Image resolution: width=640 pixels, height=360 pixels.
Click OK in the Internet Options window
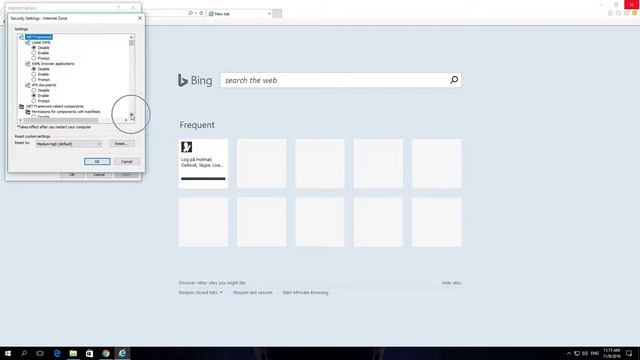[72, 175]
